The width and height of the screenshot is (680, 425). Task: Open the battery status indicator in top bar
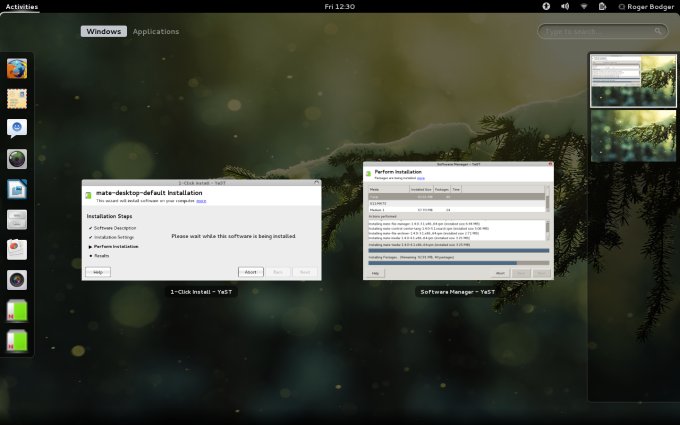[602, 7]
